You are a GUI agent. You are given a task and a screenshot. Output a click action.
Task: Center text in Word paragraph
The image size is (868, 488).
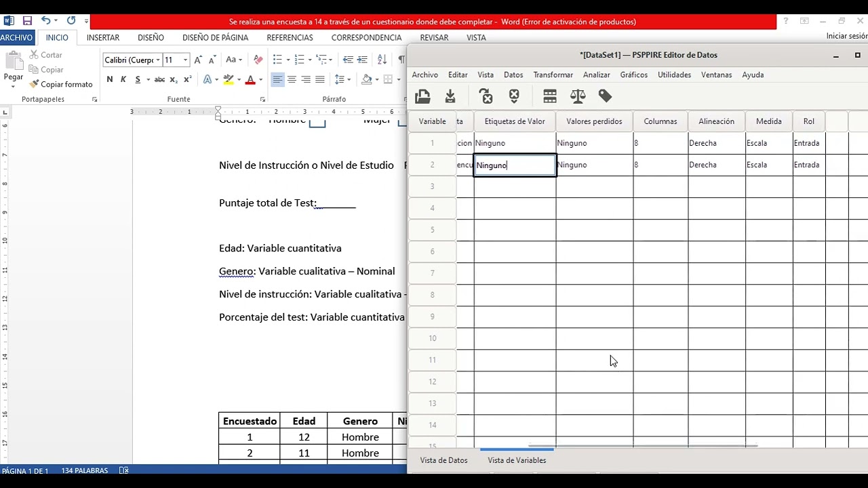click(292, 79)
